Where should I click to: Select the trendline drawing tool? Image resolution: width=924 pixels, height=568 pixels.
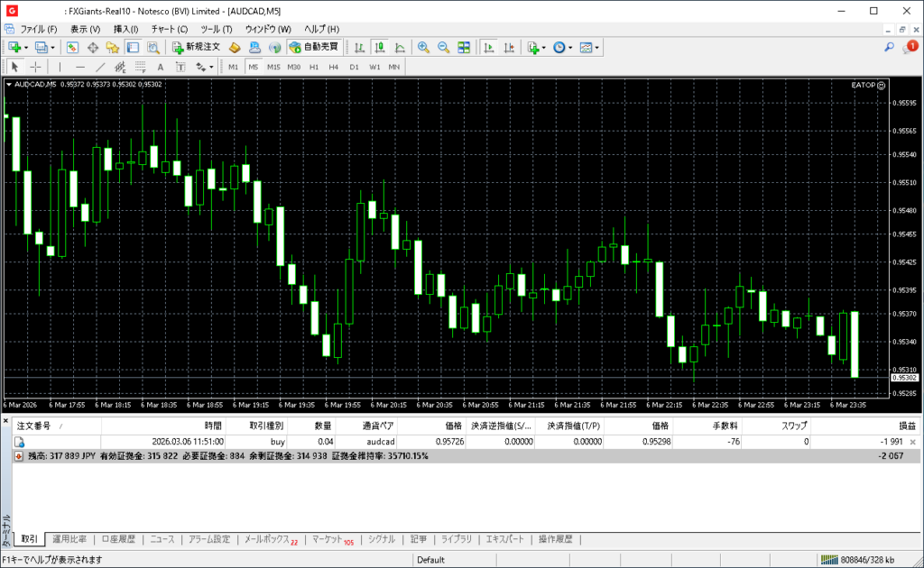[x=99, y=67]
